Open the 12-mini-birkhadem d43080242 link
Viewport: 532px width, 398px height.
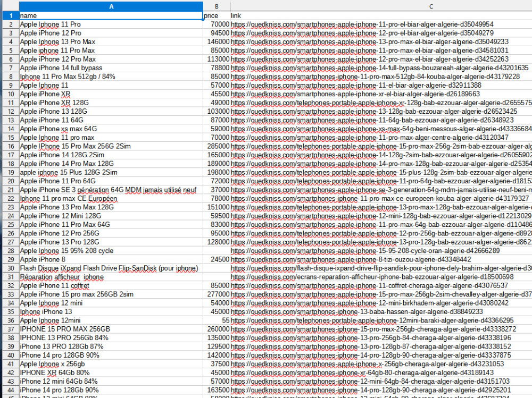tap(370, 303)
